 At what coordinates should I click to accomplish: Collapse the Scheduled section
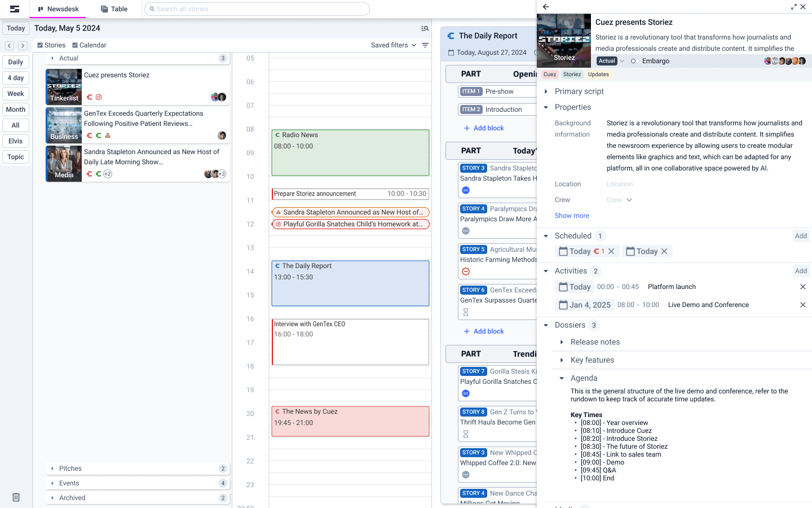pos(546,236)
